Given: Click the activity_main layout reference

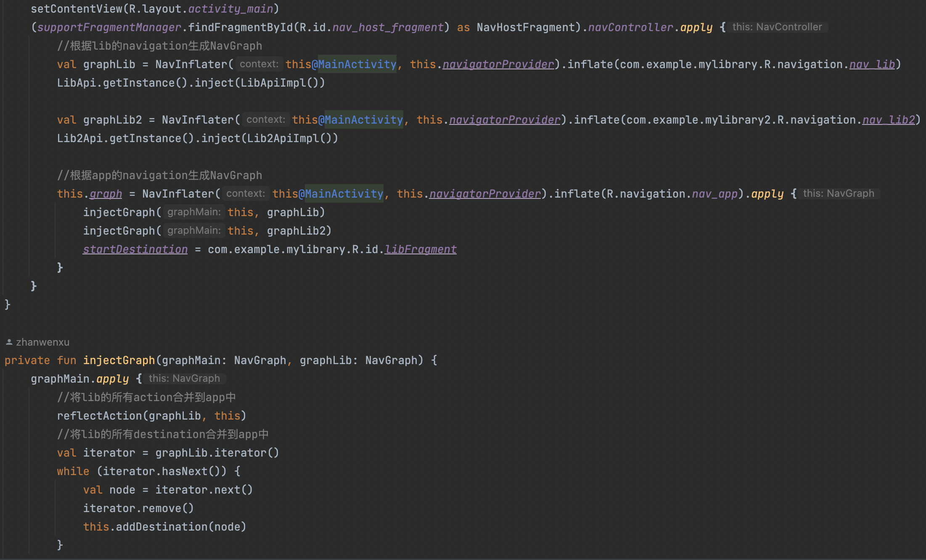Looking at the screenshot, I should point(230,8).
